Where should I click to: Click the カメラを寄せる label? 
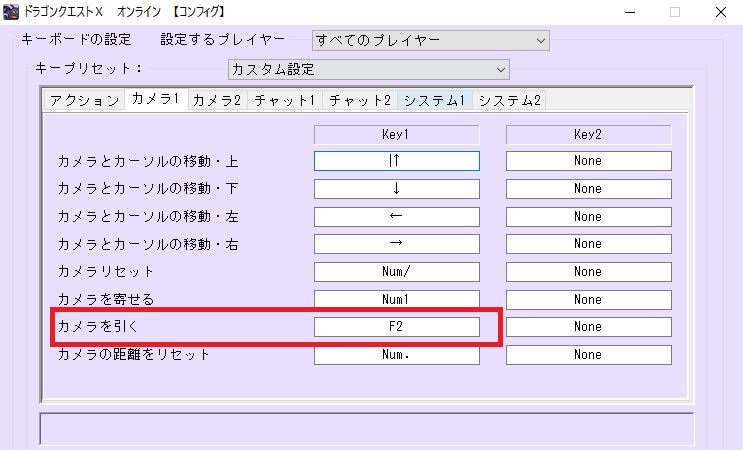pos(106,299)
